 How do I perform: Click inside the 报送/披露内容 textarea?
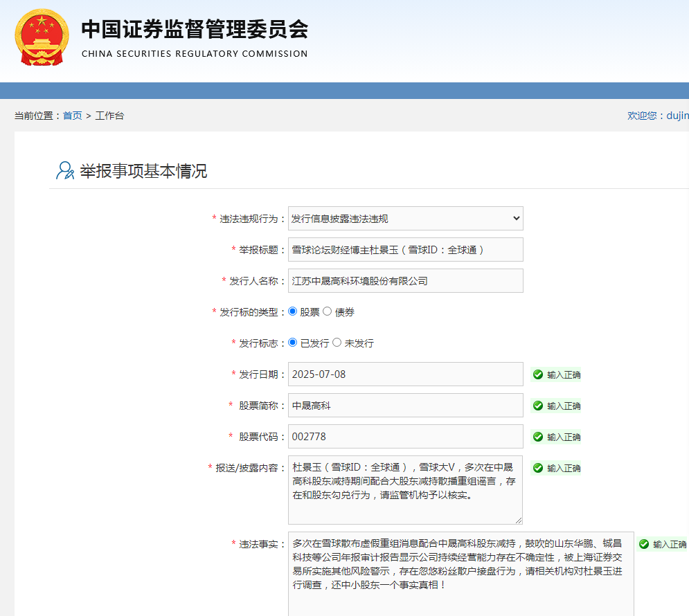pyautogui.click(x=406, y=490)
